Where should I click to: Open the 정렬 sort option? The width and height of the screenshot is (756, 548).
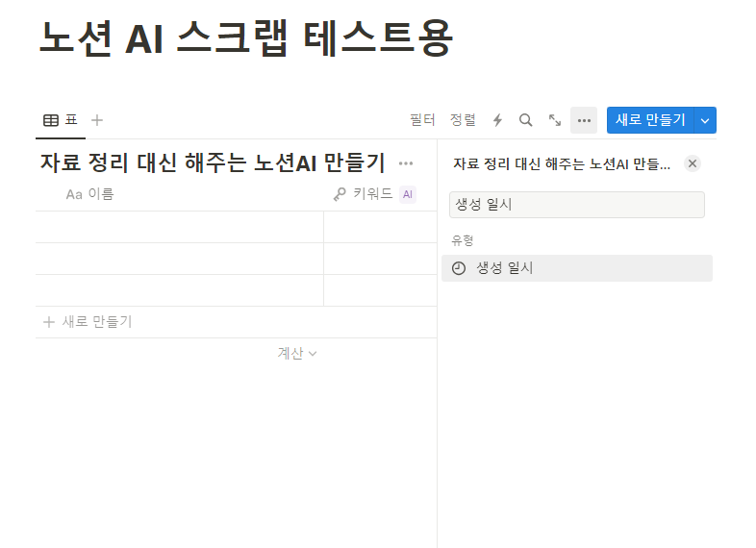coord(463,120)
